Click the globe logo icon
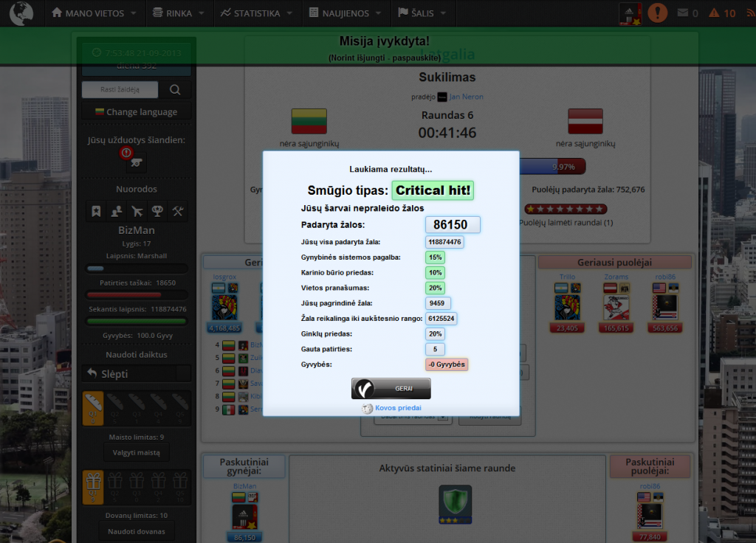The image size is (756, 543). [21, 13]
